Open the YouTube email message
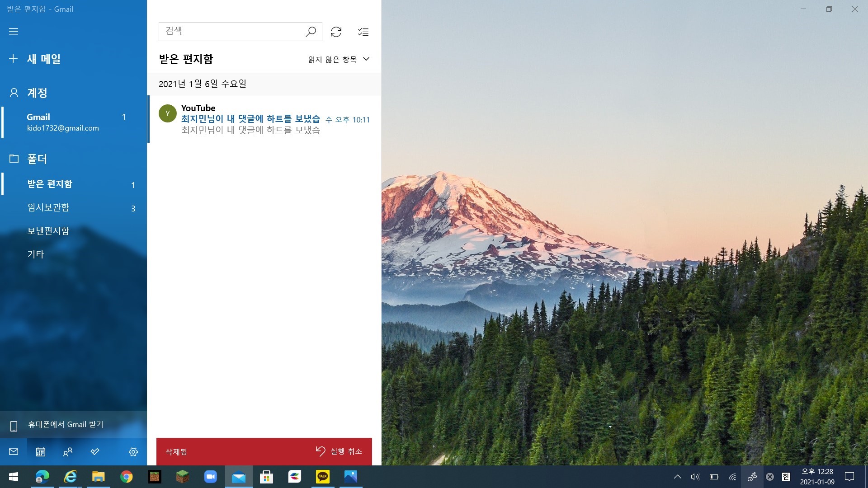The image size is (868, 488). tap(264, 119)
